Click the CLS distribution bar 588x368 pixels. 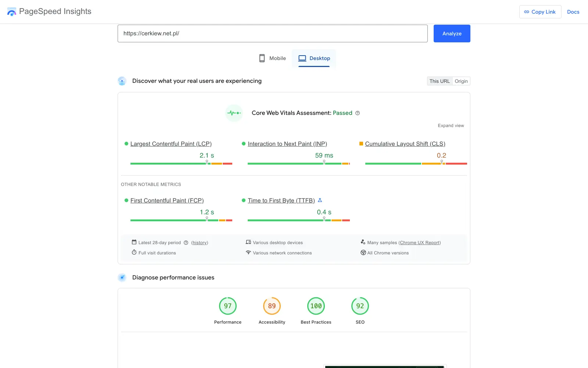point(416,163)
